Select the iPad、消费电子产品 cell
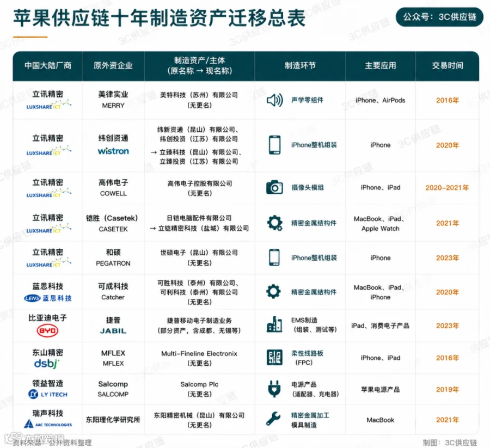This screenshot has width=490, height=448. click(381, 326)
